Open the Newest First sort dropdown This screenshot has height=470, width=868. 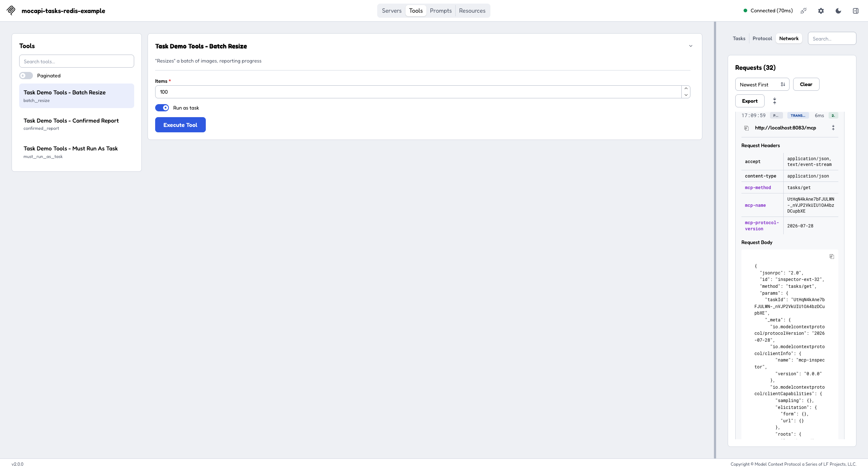(762, 84)
